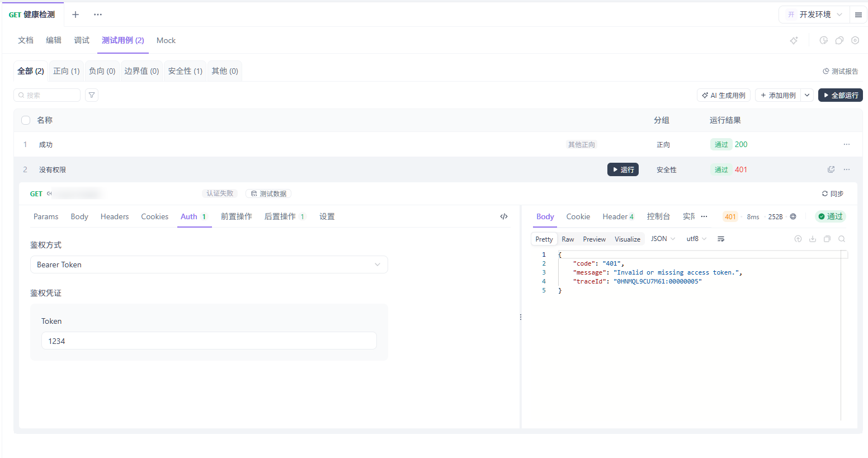868x458 pixels.
Task: Switch to the Mock tab
Action: [x=166, y=40]
